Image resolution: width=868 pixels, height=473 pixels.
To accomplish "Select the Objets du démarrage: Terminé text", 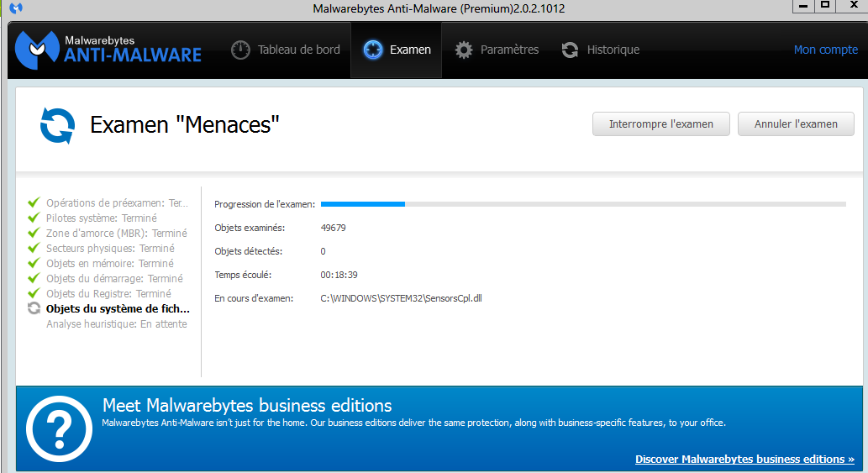I will [114, 278].
